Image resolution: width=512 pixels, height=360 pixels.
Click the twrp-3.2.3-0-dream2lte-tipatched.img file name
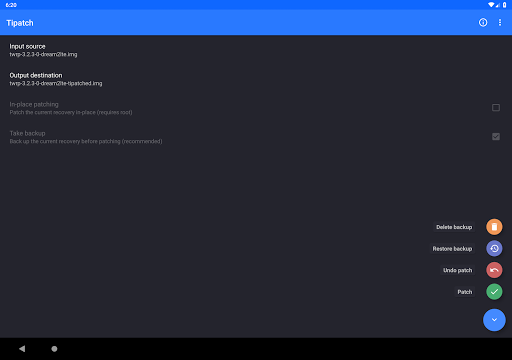[x=56, y=83]
